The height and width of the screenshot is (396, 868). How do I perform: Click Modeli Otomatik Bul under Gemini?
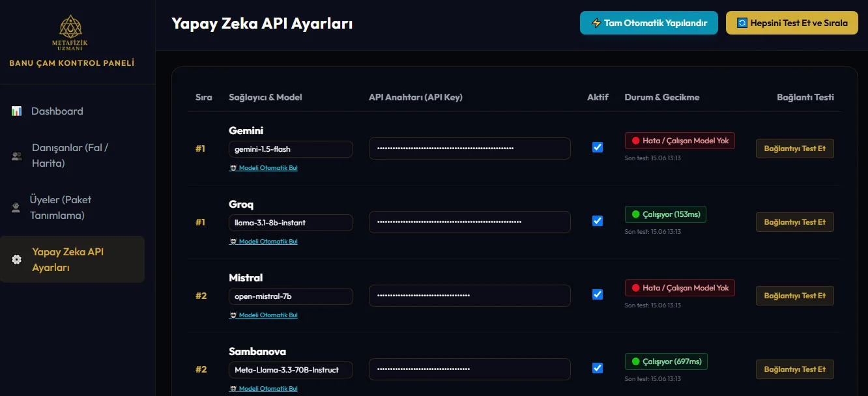263,168
